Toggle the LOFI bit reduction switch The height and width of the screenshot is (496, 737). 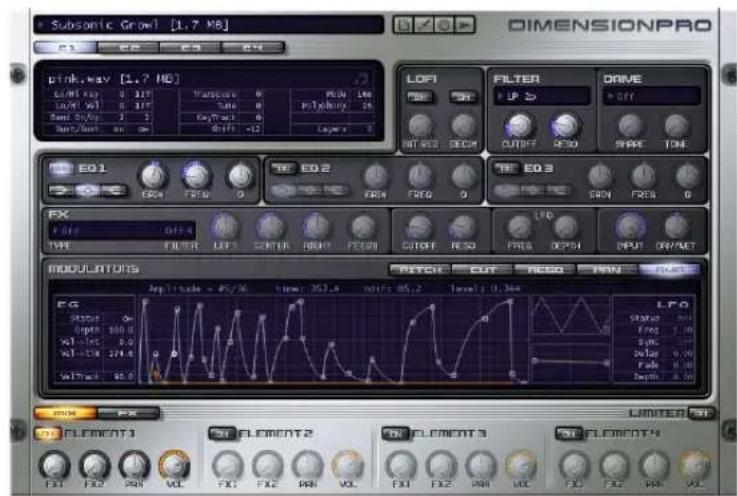pyautogui.click(x=420, y=97)
